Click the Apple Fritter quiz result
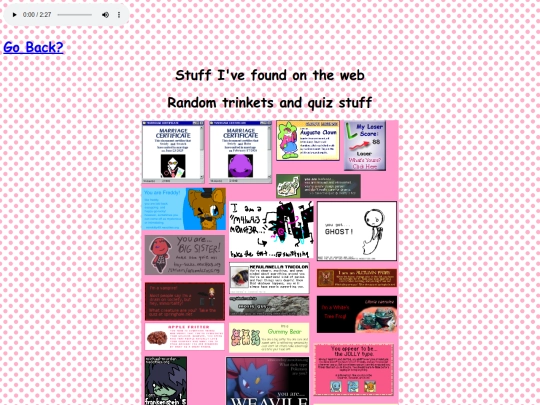This screenshot has height=405, width=540. 185,336
